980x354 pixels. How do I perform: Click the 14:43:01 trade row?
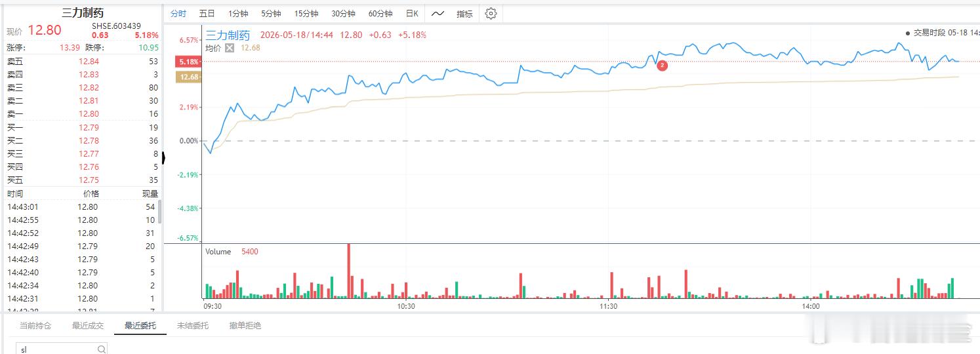coord(81,206)
